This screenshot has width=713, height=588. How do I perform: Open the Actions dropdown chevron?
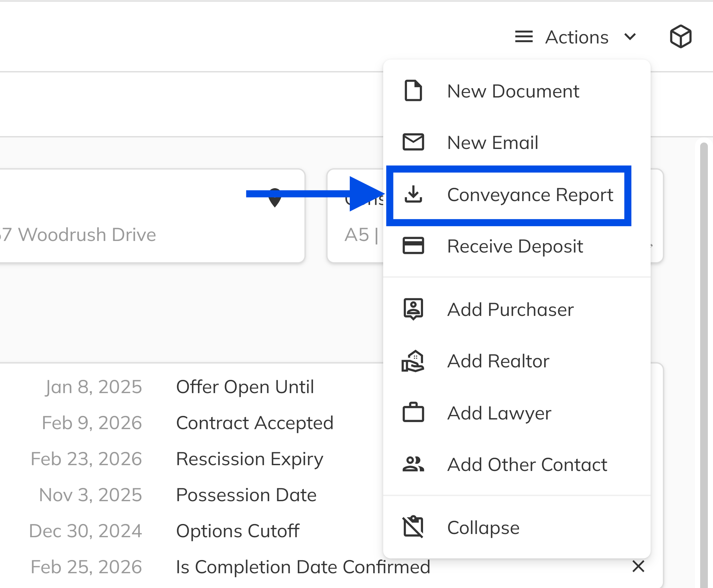[x=630, y=37]
